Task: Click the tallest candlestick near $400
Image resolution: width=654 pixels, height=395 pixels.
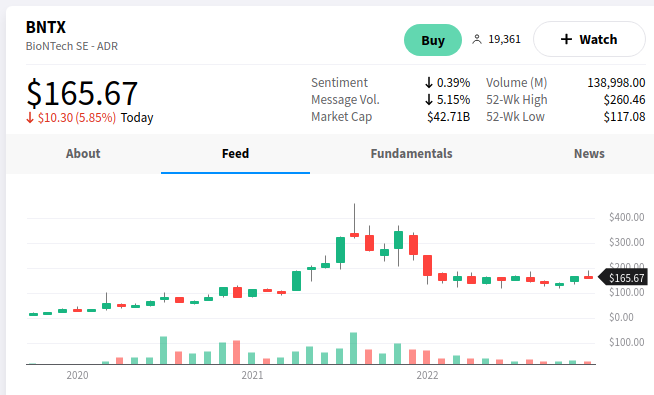Action: click(355, 221)
